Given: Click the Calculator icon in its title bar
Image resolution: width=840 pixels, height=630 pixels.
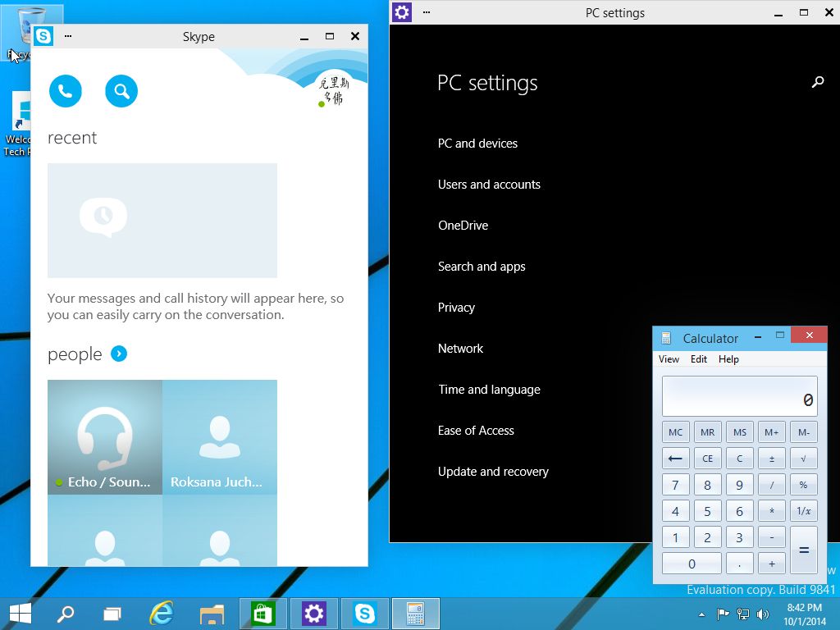Looking at the screenshot, I should 666,338.
